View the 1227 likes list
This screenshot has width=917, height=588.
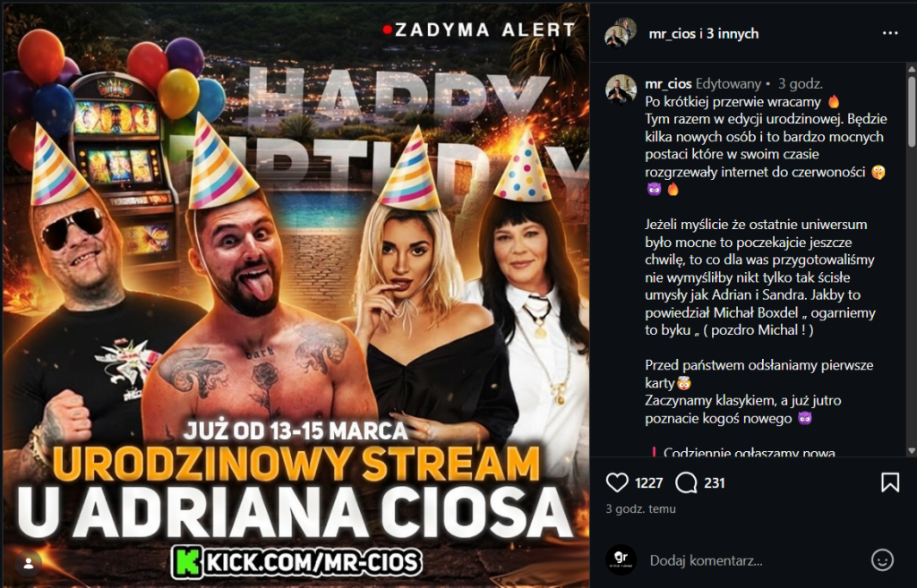click(648, 482)
